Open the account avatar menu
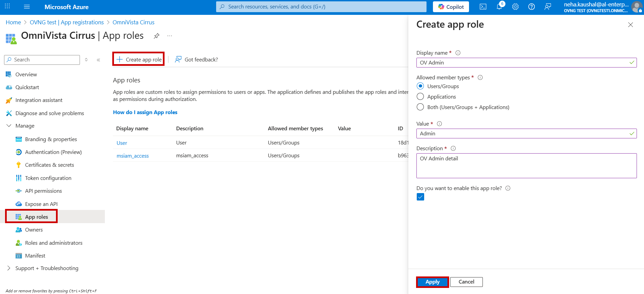Screen dimensions: 644x294 (637, 7)
